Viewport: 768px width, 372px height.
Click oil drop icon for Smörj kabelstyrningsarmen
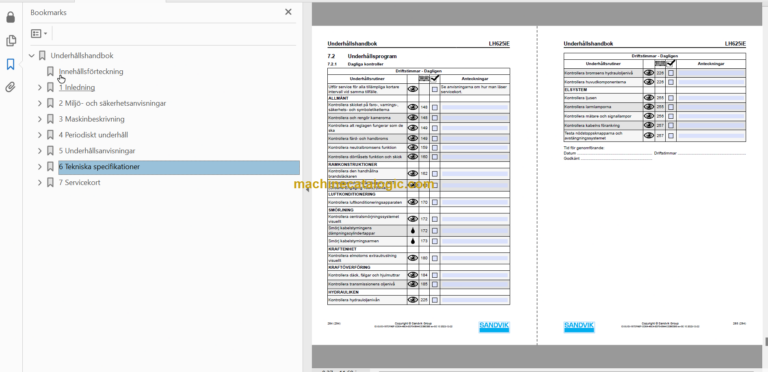click(413, 241)
